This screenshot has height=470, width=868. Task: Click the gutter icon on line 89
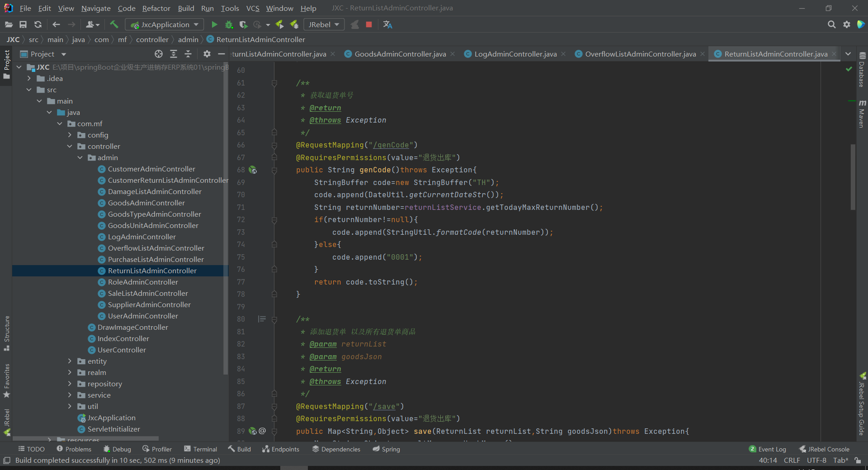(x=253, y=431)
